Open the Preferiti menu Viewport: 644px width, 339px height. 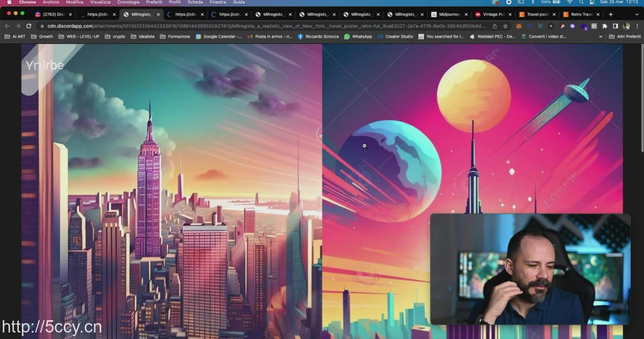pos(154,2)
